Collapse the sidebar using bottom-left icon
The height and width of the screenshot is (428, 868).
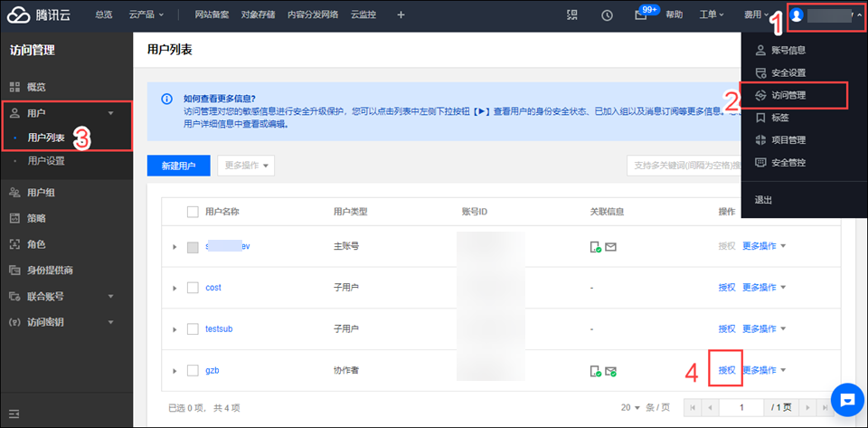click(14, 414)
